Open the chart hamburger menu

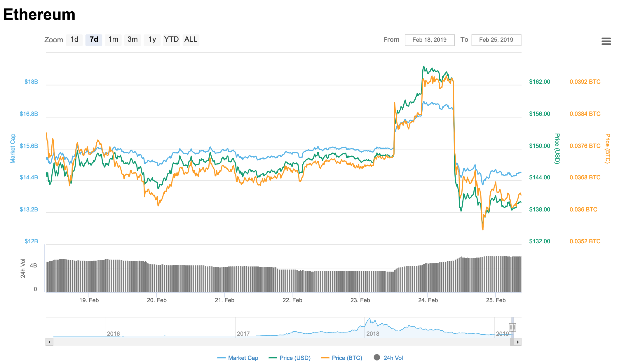point(606,41)
